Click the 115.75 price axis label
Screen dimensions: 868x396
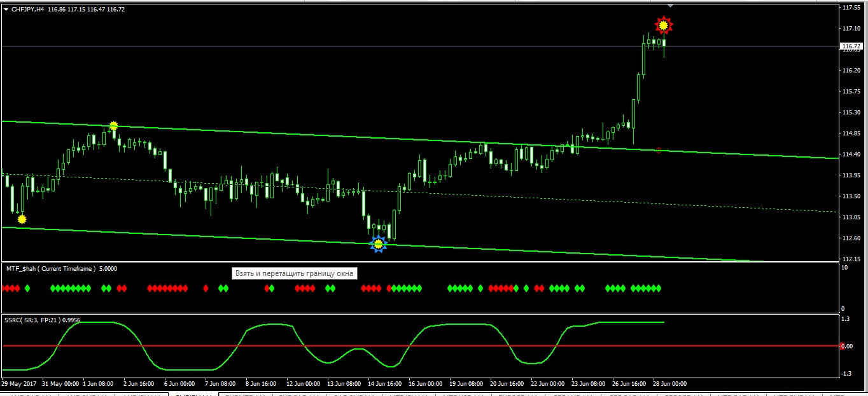851,92
